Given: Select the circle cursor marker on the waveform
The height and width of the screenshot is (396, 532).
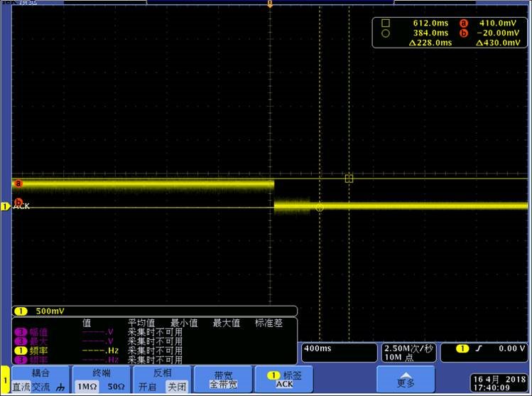Looking at the screenshot, I should (319, 208).
